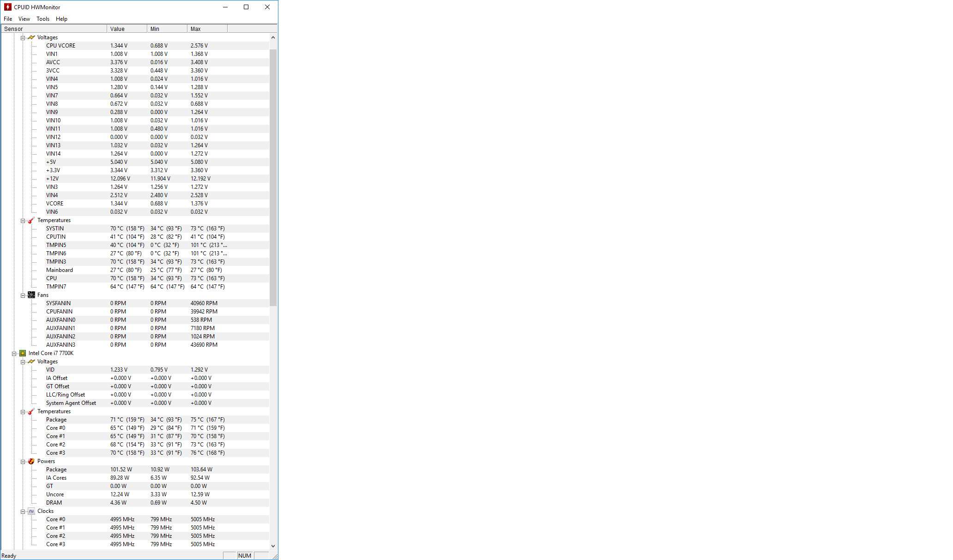Click the Fans section fan icon
This screenshot has height=560, width=953.
point(31,295)
